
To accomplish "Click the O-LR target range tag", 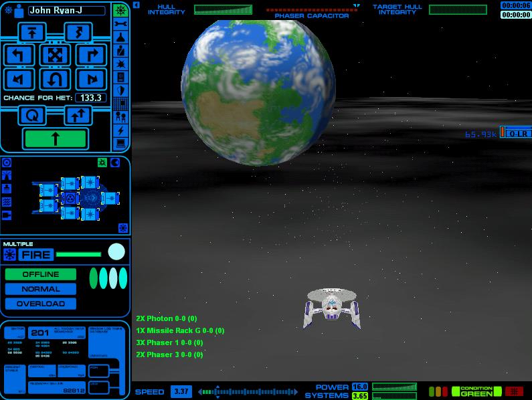I will 516,133.
